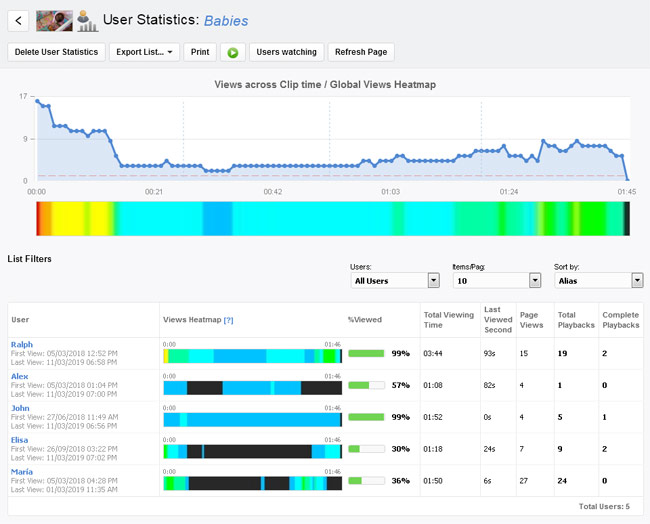Image resolution: width=650 pixels, height=524 pixels.
Task: Click María's total playbacks value 24
Action: tap(562, 481)
